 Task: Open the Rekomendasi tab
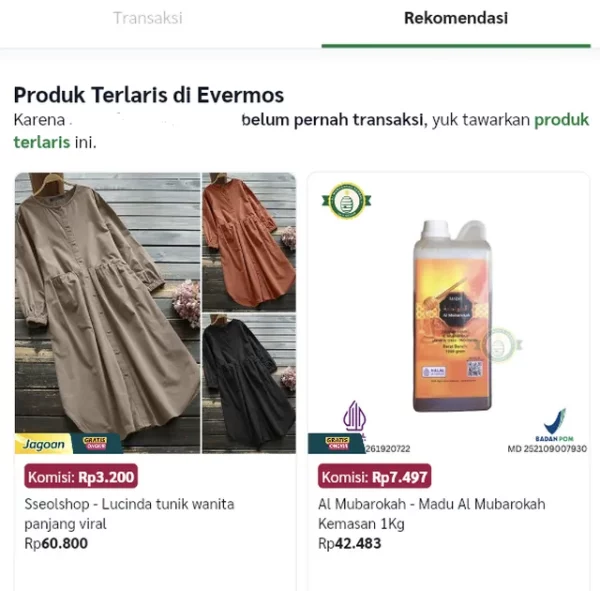(456, 18)
